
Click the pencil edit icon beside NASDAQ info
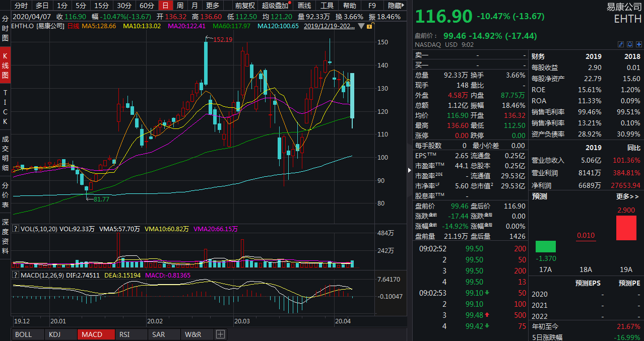click(x=621, y=44)
